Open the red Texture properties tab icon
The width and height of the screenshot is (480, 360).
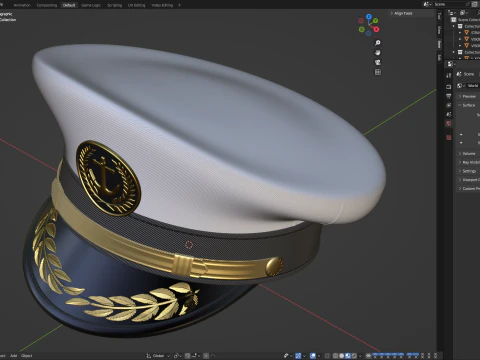[449, 137]
